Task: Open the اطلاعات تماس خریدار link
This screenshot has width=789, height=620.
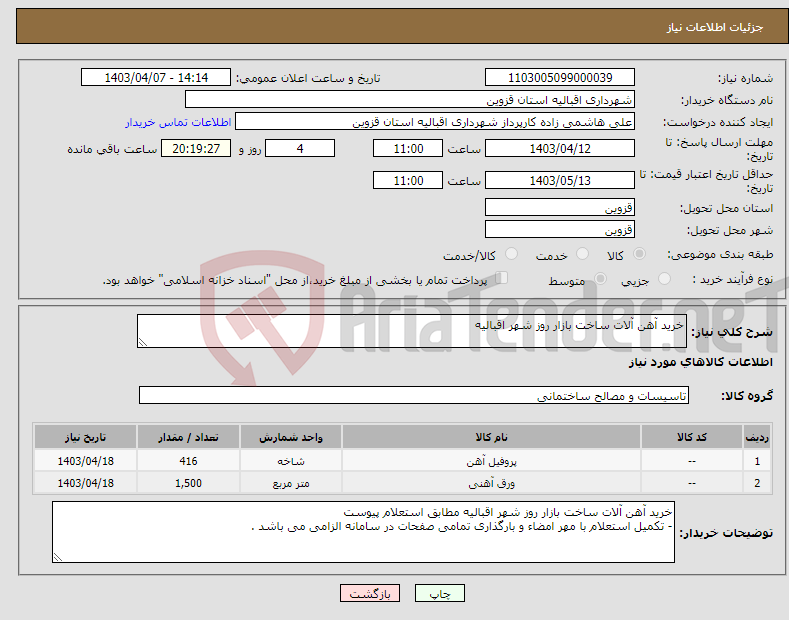Action: [x=178, y=122]
